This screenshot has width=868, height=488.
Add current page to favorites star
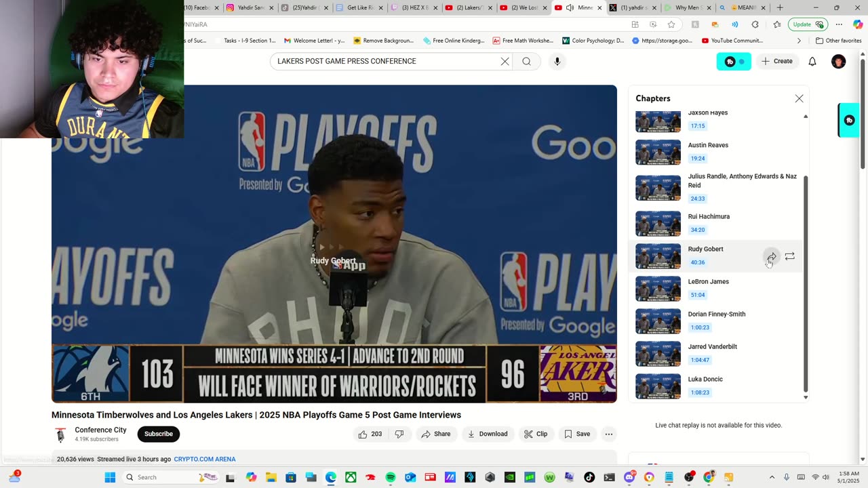[x=671, y=24]
